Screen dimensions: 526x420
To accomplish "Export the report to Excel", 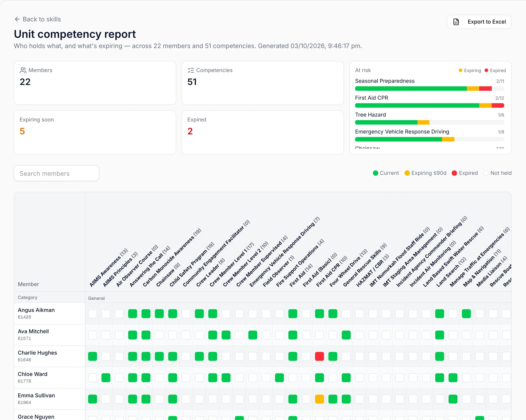I will tap(479, 22).
